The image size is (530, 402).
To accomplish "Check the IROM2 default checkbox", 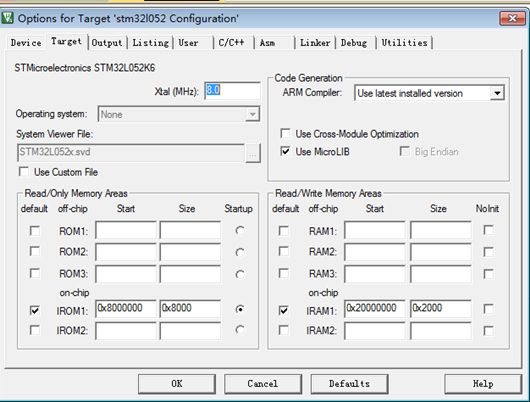I will coord(35,330).
